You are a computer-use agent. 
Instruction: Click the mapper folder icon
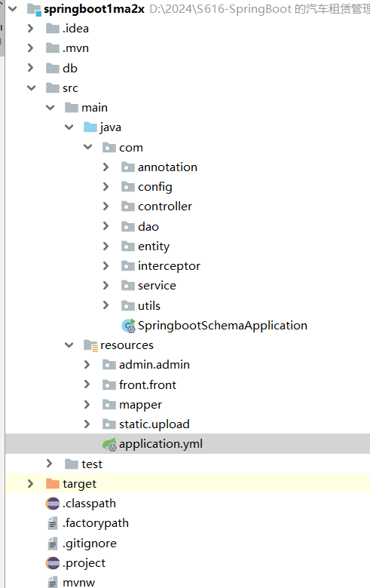point(109,404)
